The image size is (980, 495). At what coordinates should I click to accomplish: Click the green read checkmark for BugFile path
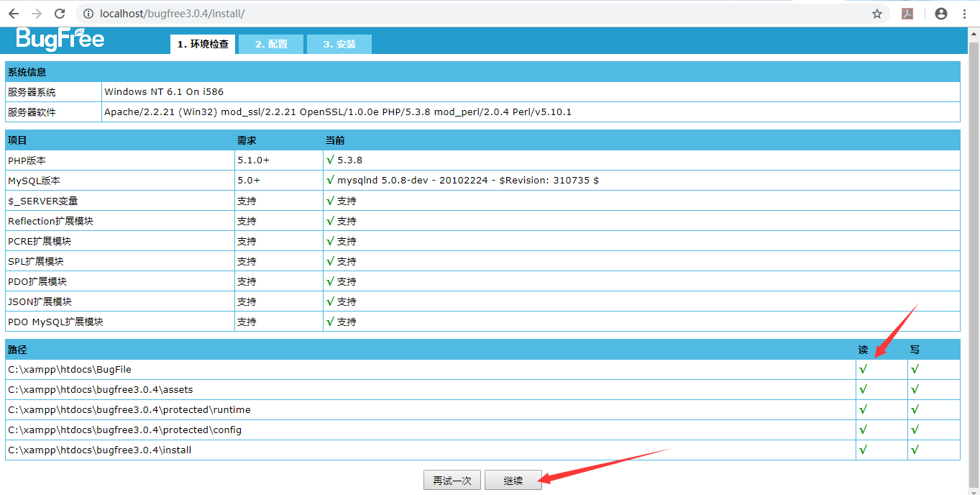[862, 369]
